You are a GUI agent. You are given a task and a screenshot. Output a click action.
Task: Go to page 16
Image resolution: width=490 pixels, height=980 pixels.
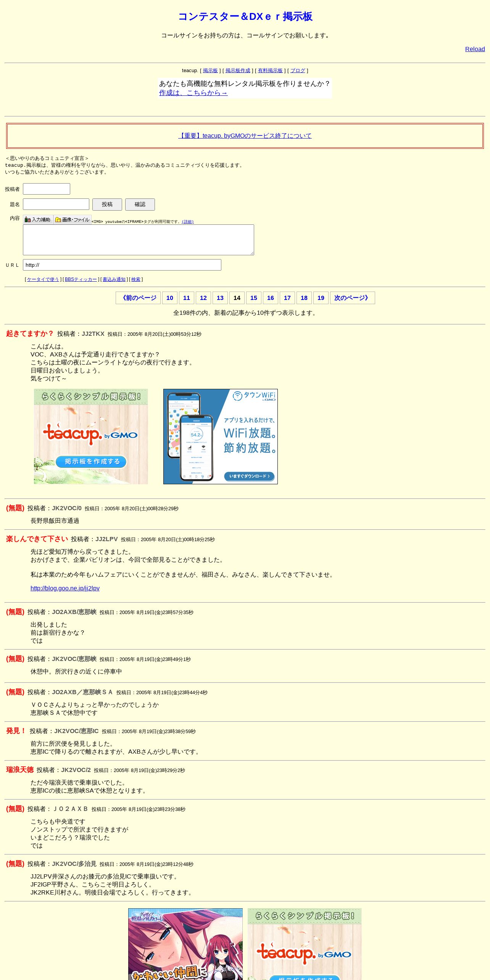click(x=271, y=298)
